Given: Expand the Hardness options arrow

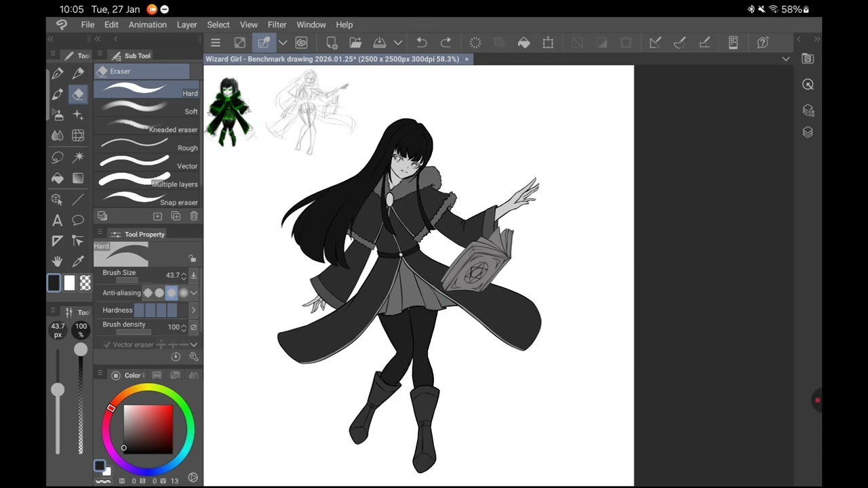Looking at the screenshot, I should [x=193, y=310].
